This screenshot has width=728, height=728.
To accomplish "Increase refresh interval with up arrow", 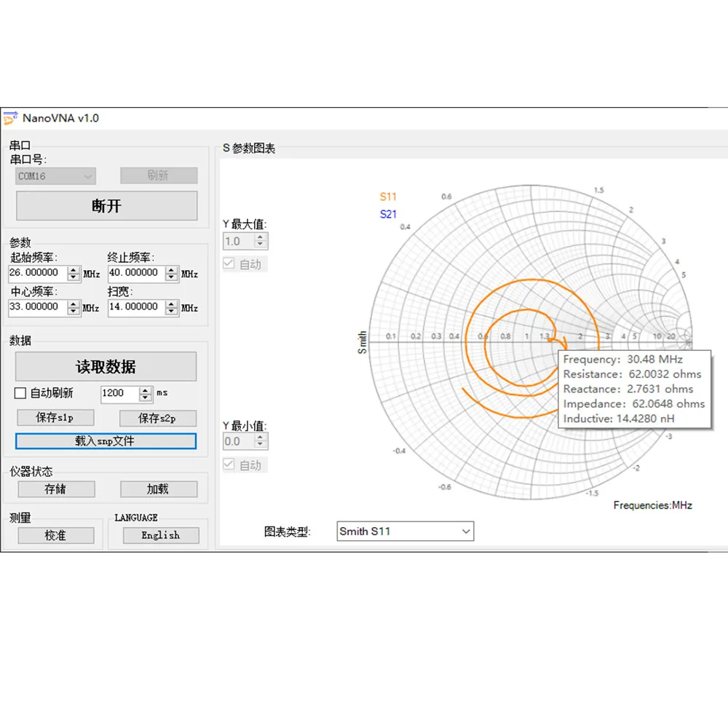I will [x=146, y=390].
